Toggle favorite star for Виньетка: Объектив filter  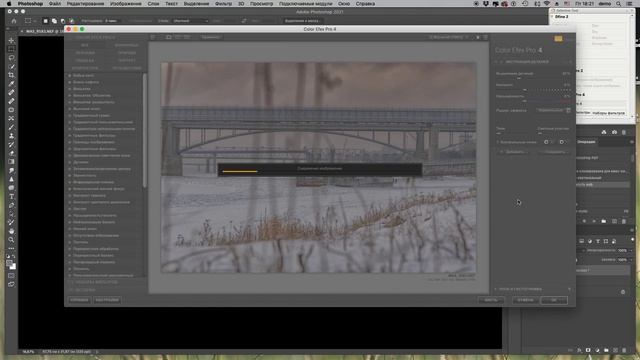(x=70, y=96)
